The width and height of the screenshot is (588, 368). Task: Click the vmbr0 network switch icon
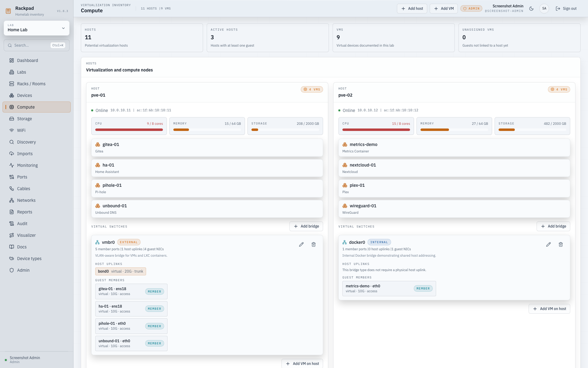97,242
